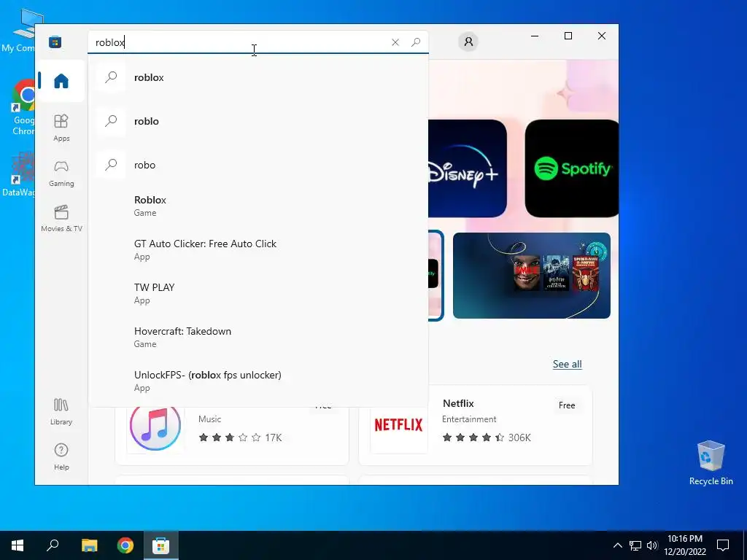Open Movies & TV in the sidebar
This screenshot has width=747, height=560.
point(61,219)
